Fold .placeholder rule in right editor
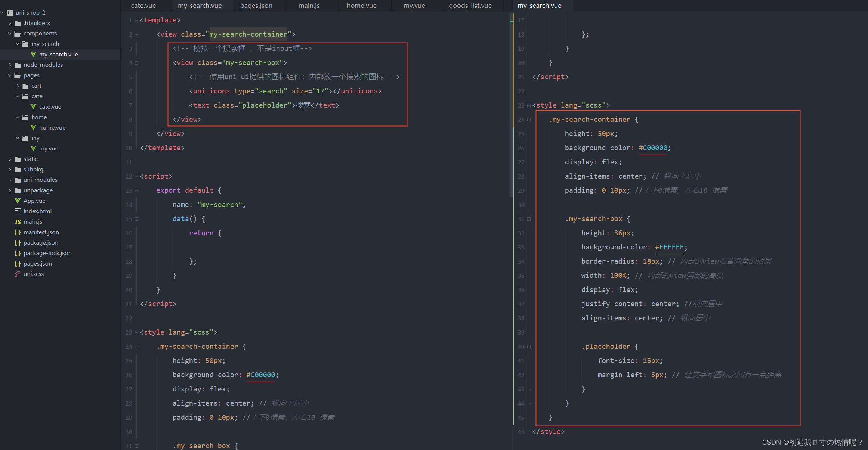This screenshot has height=450, width=868. (x=529, y=347)
